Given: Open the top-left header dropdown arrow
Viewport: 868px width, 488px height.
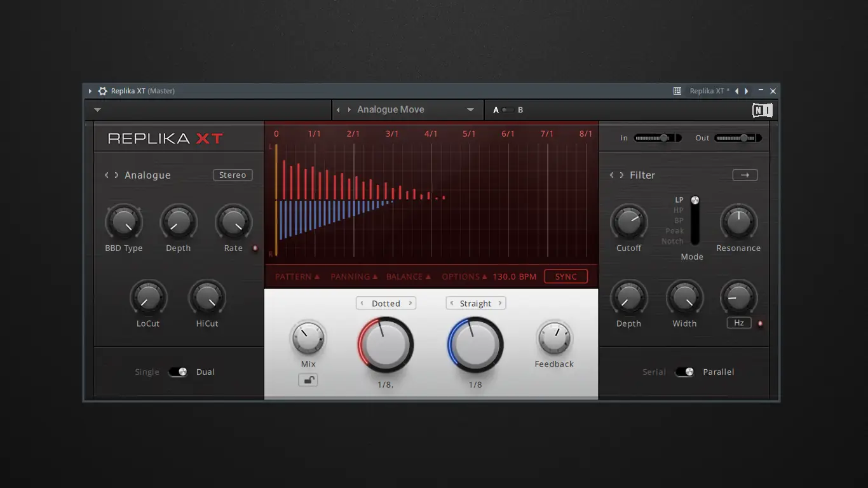Looking at the screenshot, I should [97, 110].
